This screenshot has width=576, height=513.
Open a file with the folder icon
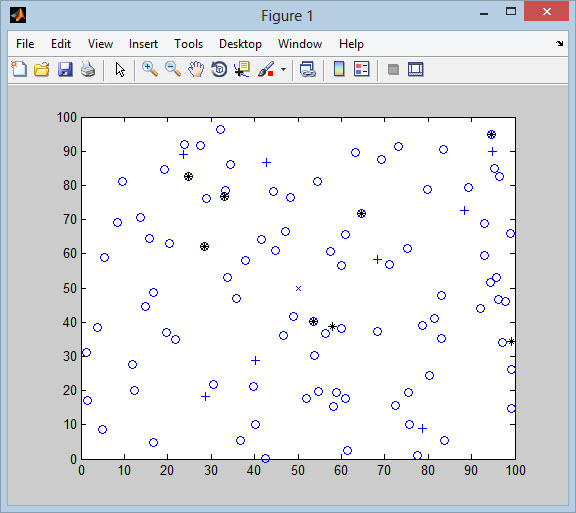point(42,69)
